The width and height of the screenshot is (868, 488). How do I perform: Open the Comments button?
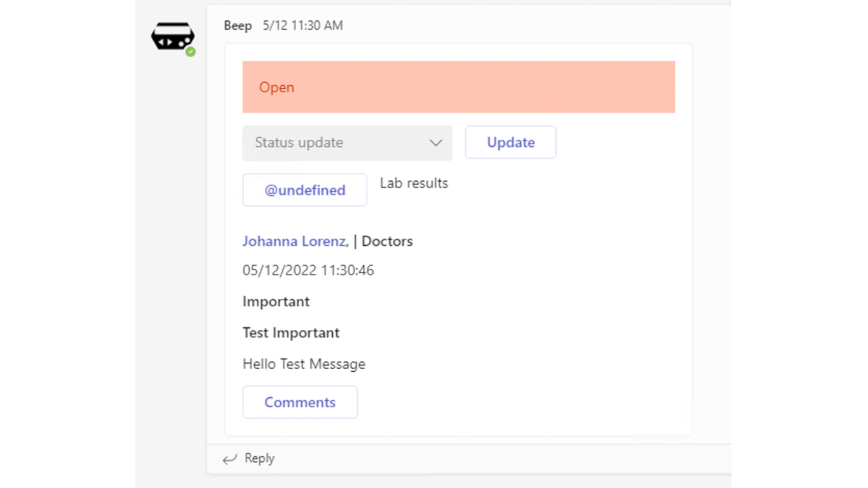[300, 402]
